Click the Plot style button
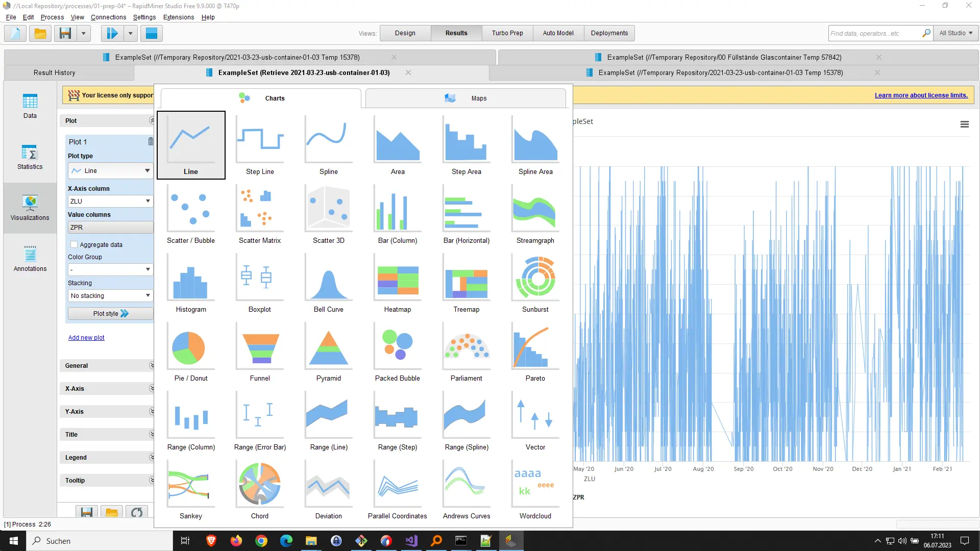 point(110,313)
